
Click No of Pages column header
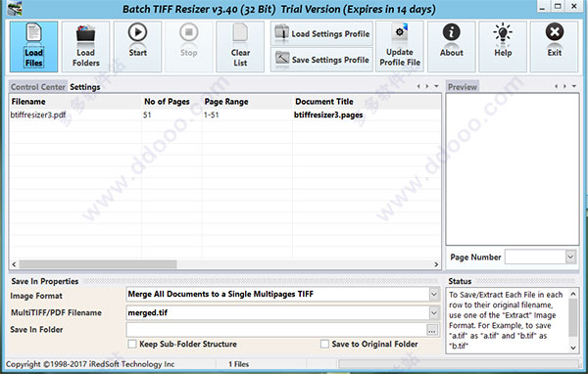(x=171, y=102)
